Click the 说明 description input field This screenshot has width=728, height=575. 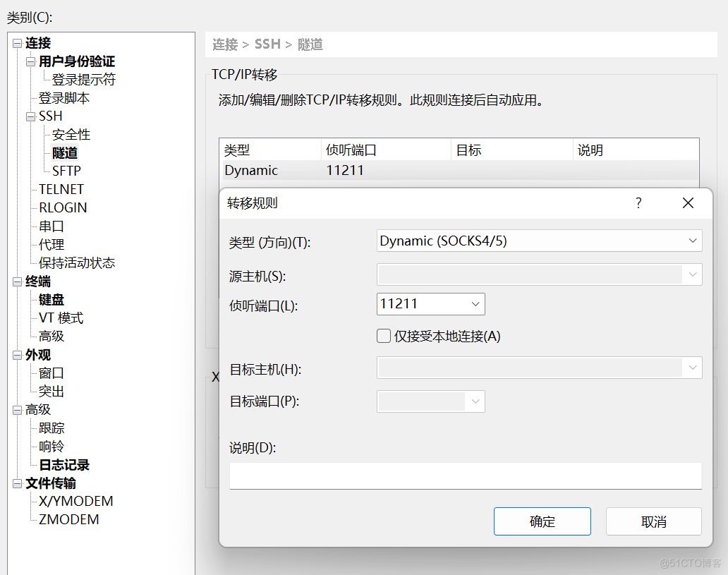point(466,476)
